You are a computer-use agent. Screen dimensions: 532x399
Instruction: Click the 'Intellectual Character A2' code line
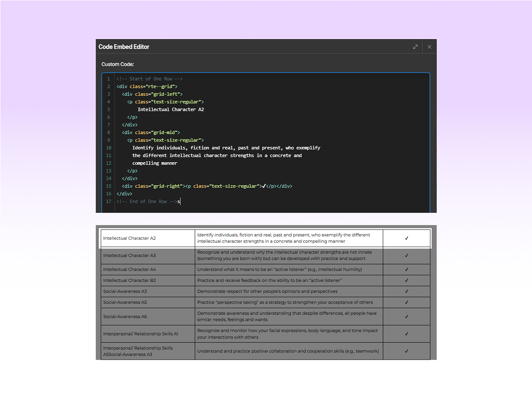[x=171, y=110]
